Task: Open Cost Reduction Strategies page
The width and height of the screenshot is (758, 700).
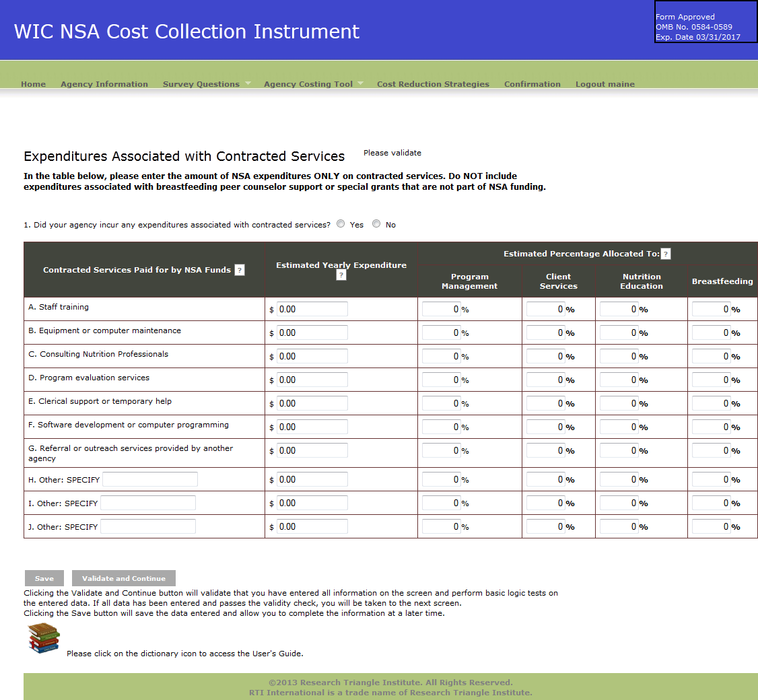Action: [433, 83]
